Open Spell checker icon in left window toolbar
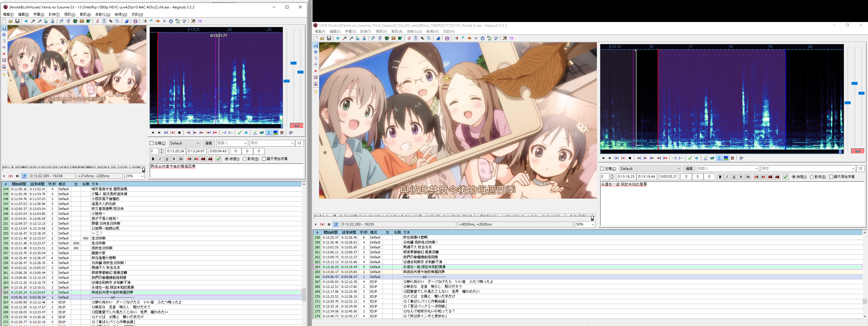The height and width of the screenshot is (326, 868). tap(184, 21)
